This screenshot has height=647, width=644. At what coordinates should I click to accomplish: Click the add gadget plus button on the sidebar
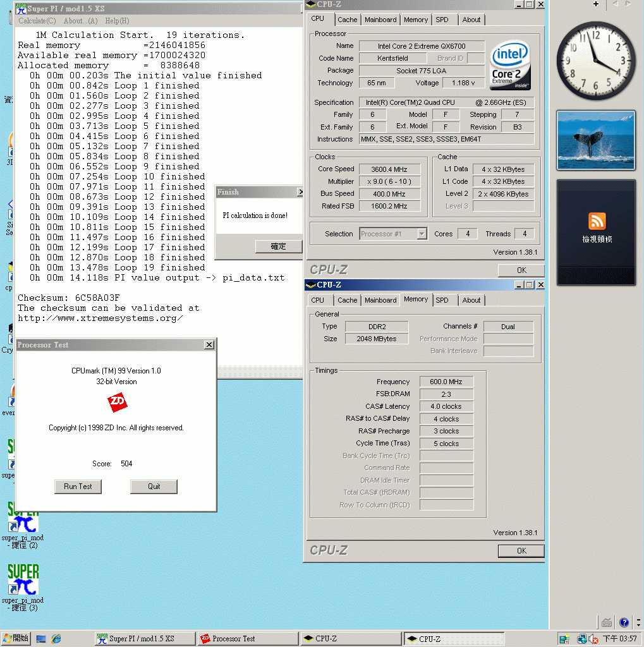(x=596, y=5)
